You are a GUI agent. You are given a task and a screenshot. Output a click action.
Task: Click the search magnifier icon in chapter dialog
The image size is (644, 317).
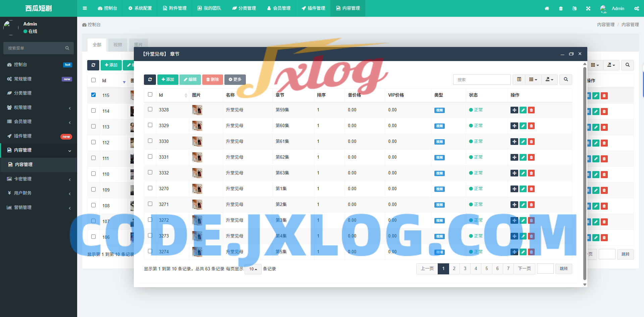566,80
